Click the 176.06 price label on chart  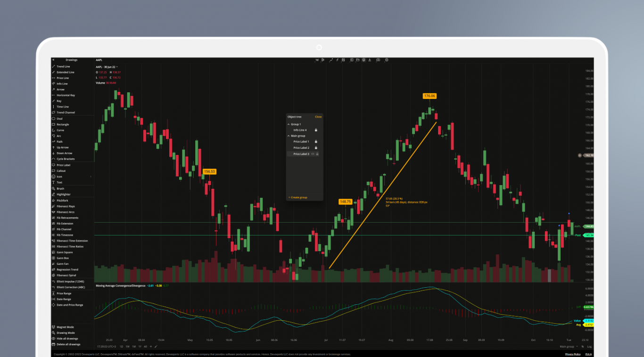pyautogui.click(x=429, y=96)
